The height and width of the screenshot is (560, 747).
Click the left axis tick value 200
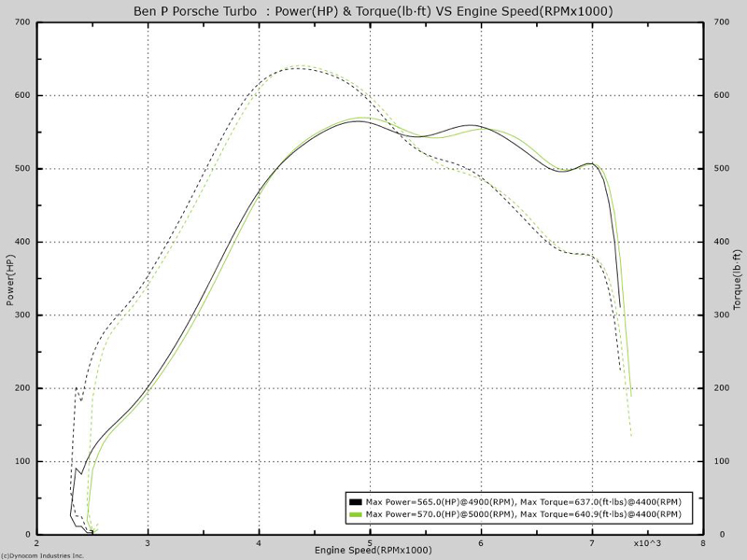tap(22, 388)
